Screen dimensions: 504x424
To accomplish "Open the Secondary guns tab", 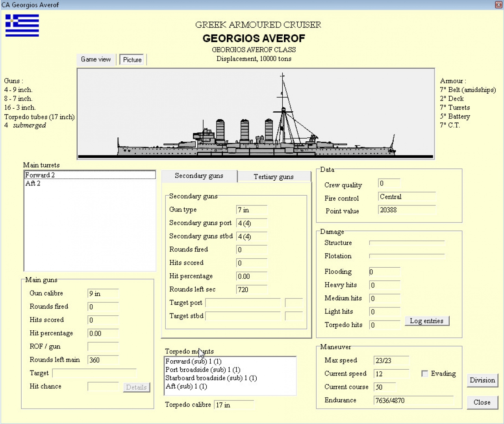I will point(199,176).
